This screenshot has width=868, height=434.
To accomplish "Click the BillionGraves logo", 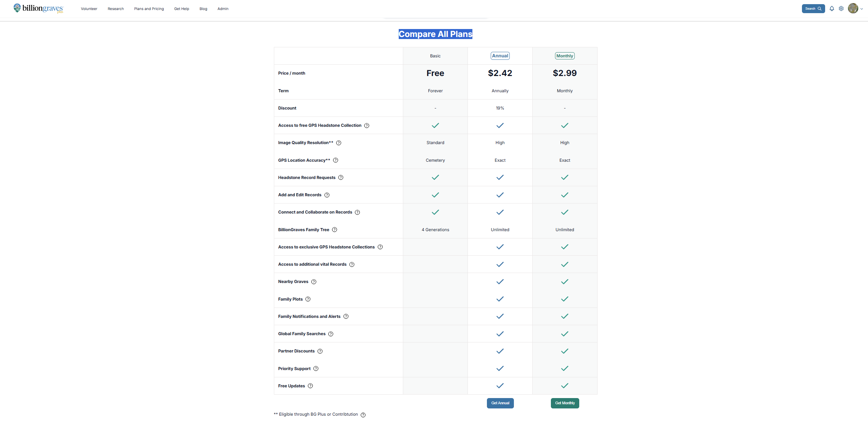I will [x=38, y=8].
